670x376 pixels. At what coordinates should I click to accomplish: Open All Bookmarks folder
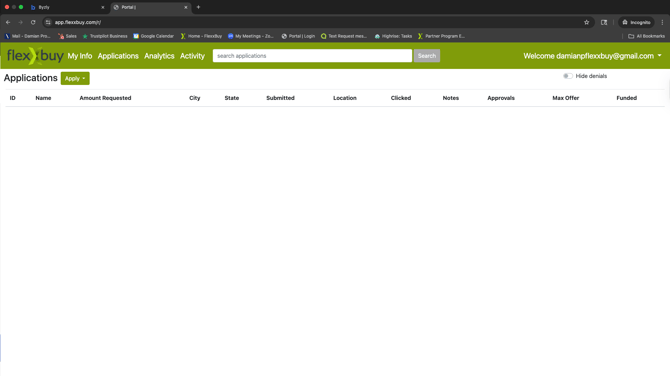coord(646,36)
